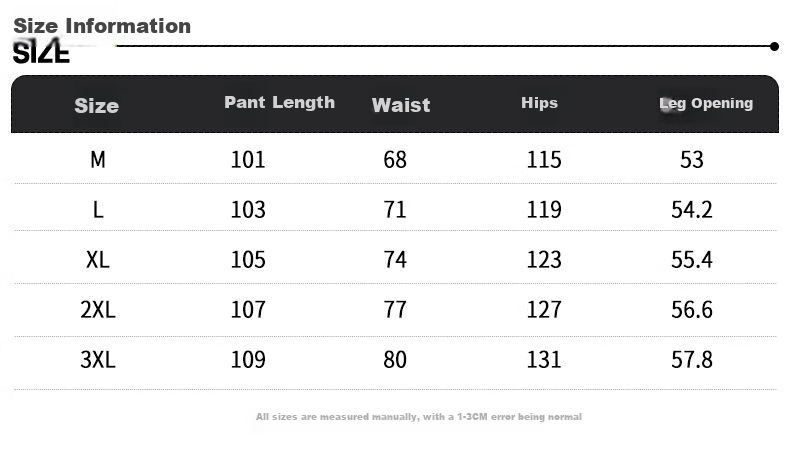Select the XL size row label

98,259
